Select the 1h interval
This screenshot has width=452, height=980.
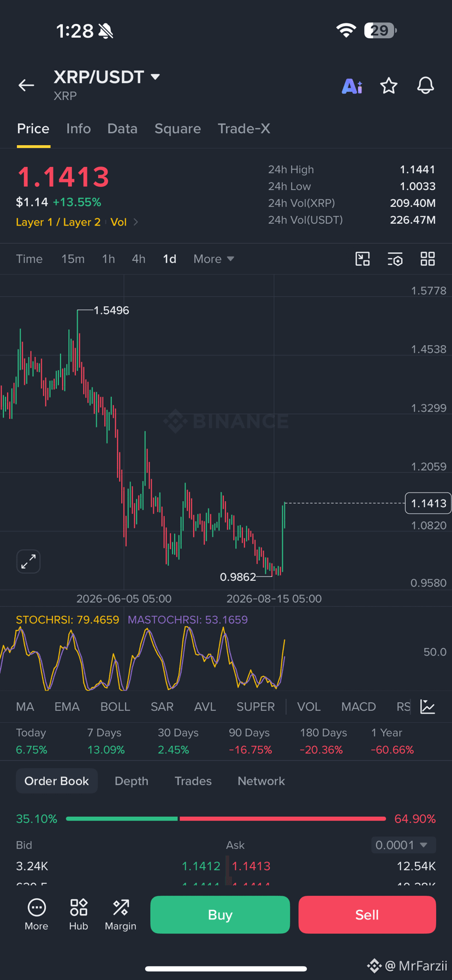tap(109, 259)
